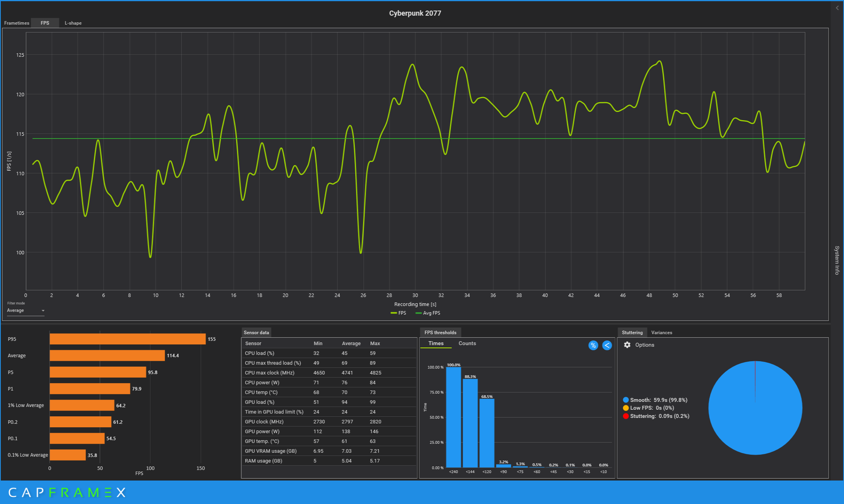The height and width of the screenshot is (504, 844).
Task: Select the CPU max thread load (%) row
Action: (329, 363)
